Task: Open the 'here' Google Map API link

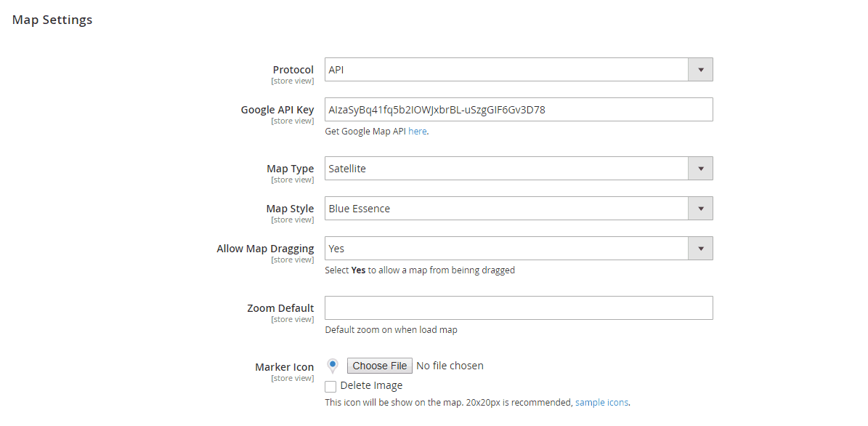Action: [417, 132]
